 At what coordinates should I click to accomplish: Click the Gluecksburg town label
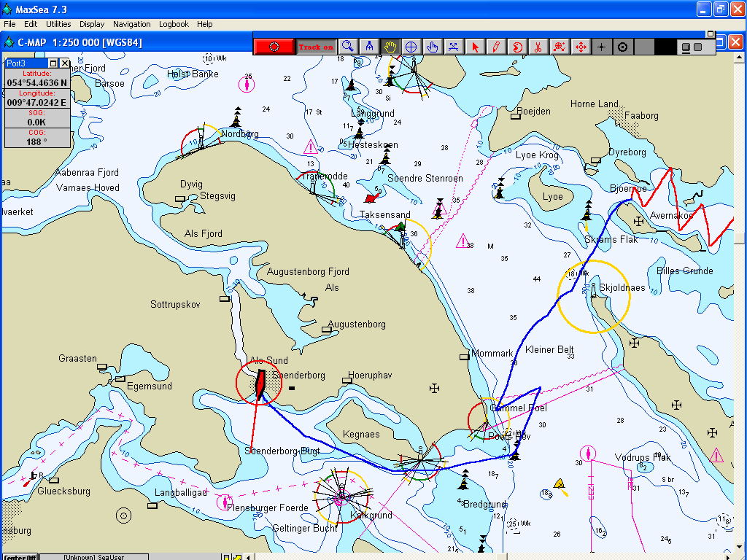64,491
